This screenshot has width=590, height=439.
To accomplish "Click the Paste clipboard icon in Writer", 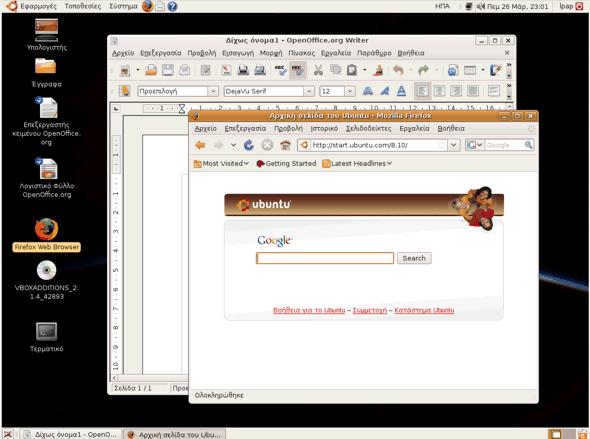I will pyautogui.click(x=352, y=70).
